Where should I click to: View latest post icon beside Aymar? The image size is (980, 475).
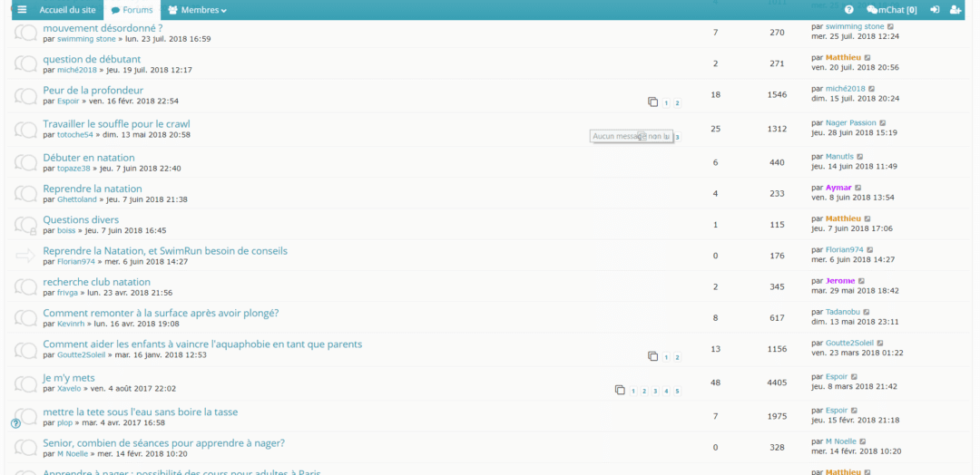(x=858, y=188)
